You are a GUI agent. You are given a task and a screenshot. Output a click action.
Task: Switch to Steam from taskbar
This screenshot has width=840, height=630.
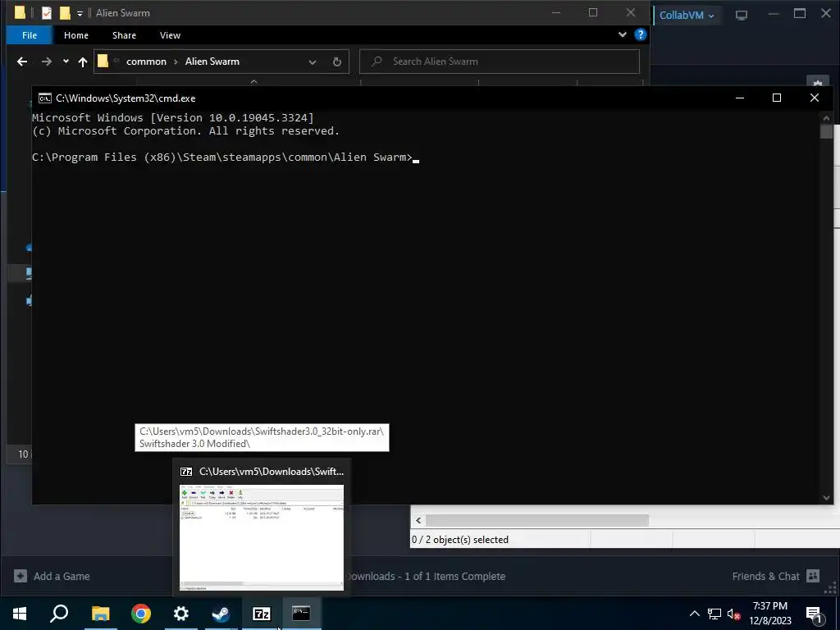221,614
